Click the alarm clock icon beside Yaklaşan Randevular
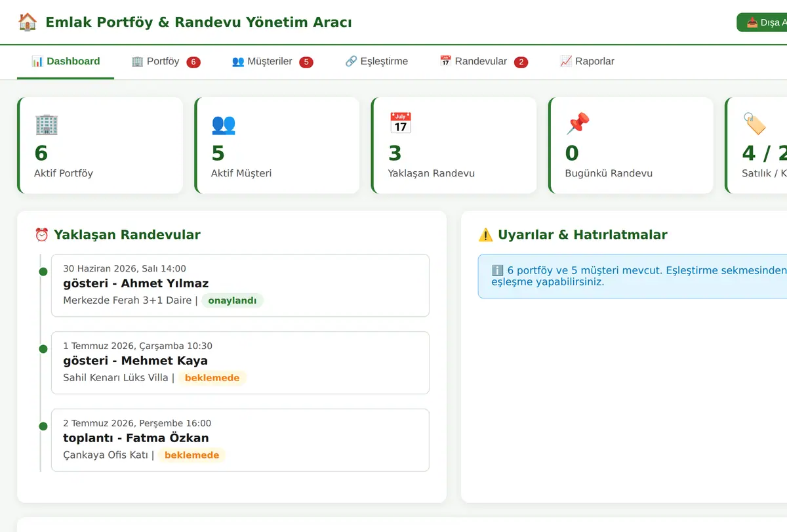Screen dimensions: 787x532 (x=42, y=235)
